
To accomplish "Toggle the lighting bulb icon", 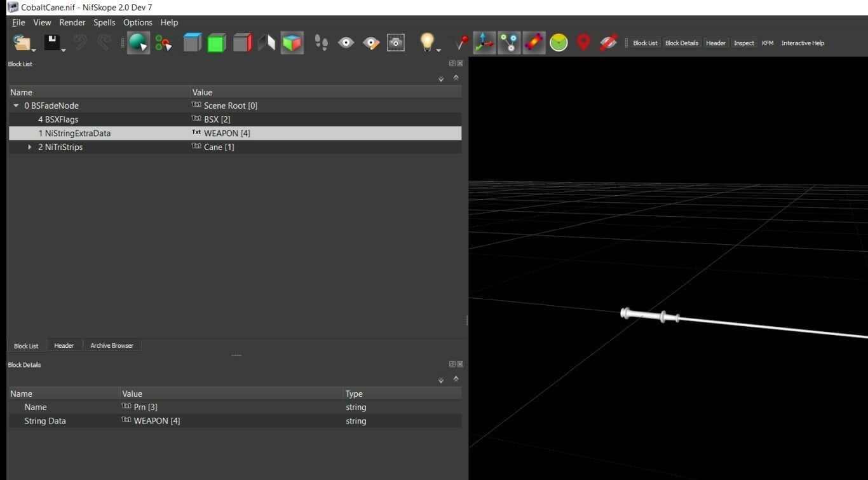I will [427, 42].
